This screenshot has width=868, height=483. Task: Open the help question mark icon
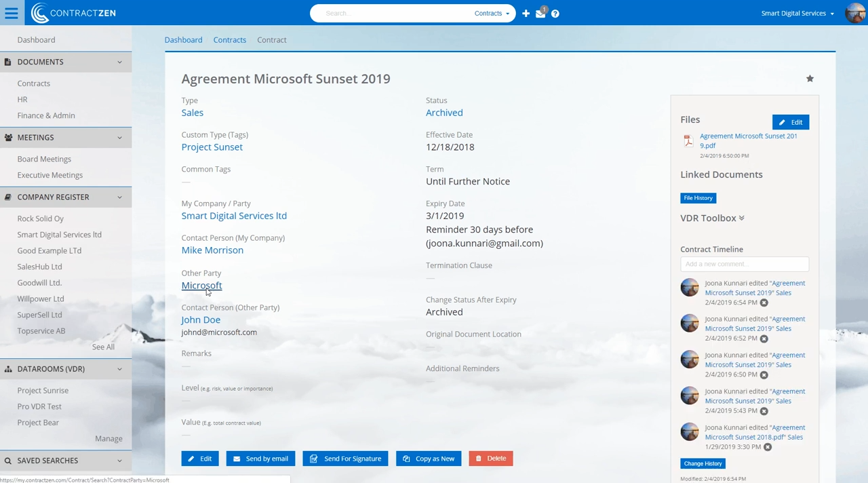555,14
